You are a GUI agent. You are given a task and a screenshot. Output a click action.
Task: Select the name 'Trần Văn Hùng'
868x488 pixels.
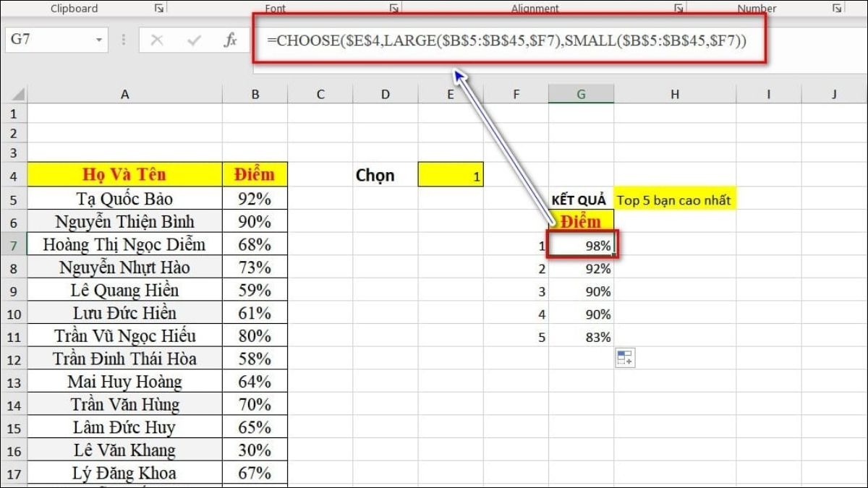(125, 405)
